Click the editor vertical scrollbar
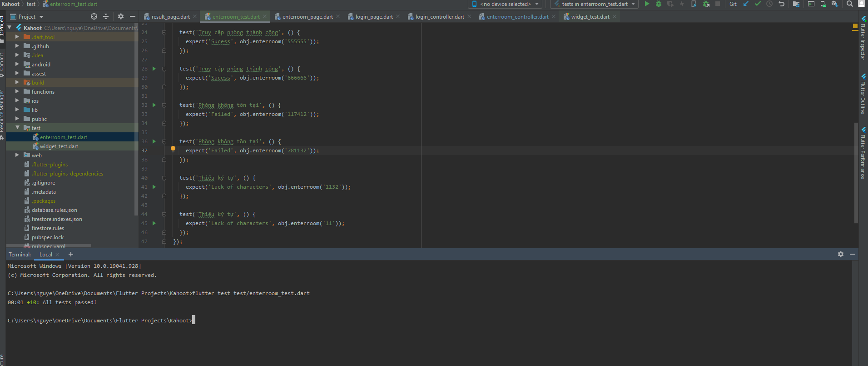 click(x=856, y=173)
